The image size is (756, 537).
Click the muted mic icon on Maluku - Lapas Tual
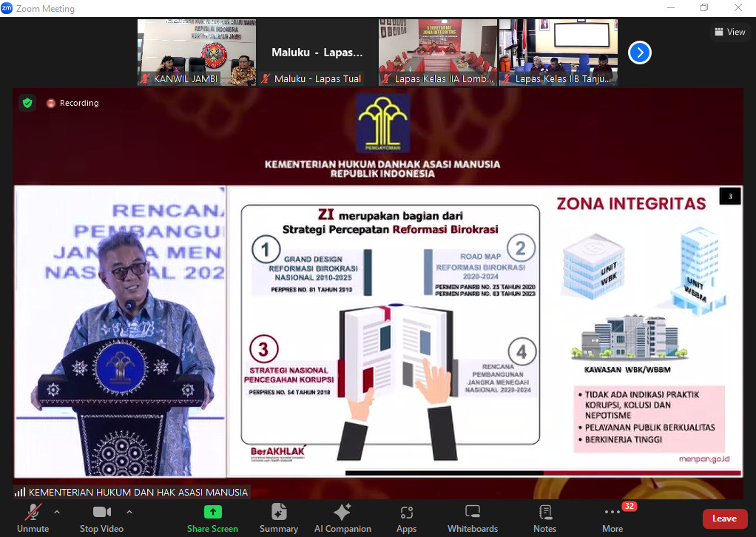tap(266, 78)
